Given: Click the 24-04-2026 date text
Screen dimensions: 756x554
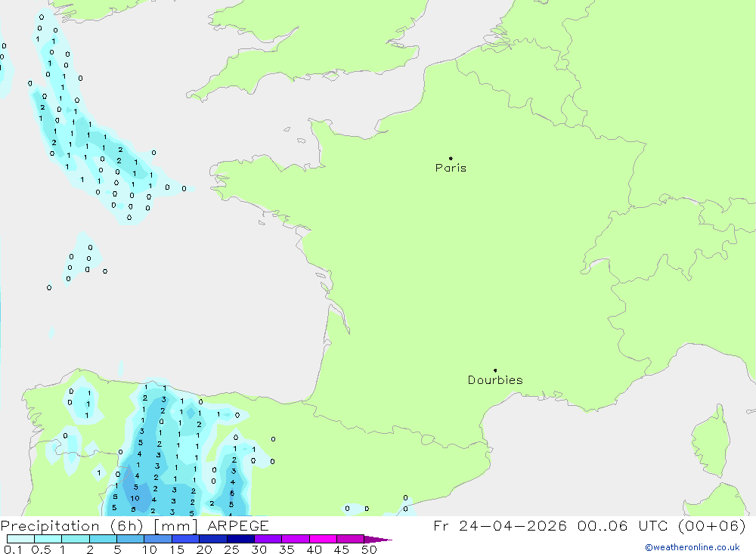Looking at the screenshot, I should (513, 525).
